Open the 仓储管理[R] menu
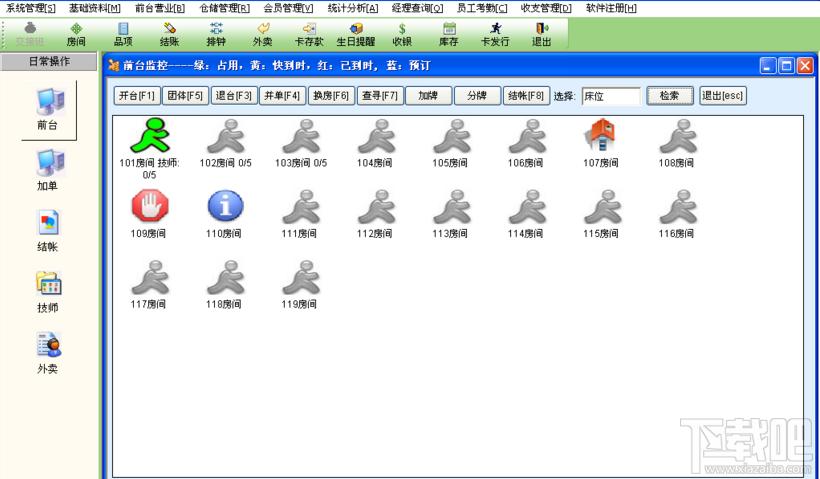 224,8
